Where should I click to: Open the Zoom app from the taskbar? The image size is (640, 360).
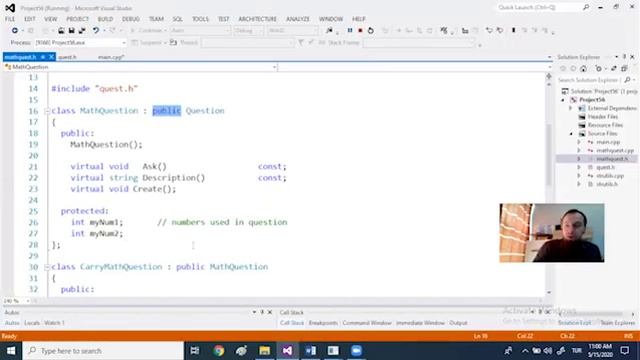pos(356,351)
